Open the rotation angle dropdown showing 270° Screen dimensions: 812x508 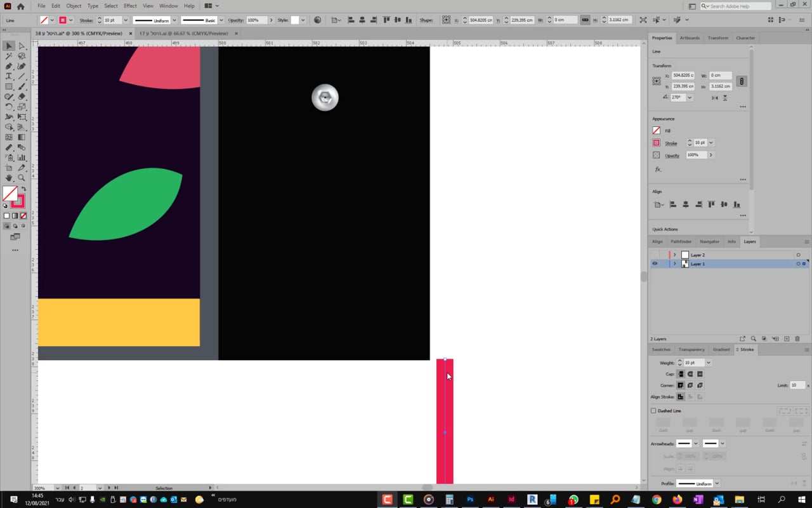coord(690,98)
